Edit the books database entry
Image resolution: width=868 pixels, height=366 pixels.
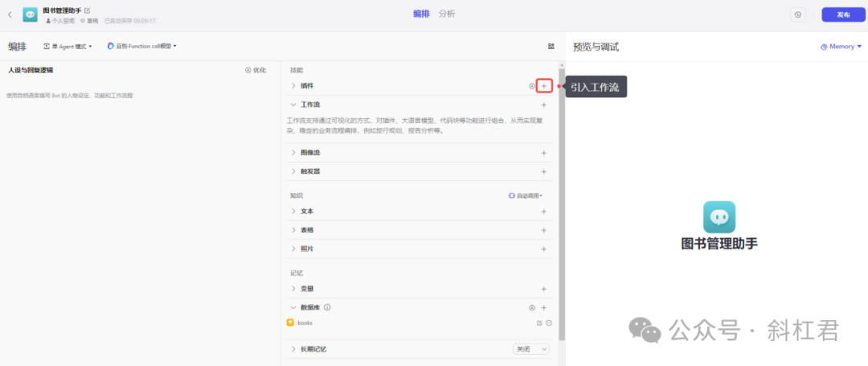pos(540,323)
